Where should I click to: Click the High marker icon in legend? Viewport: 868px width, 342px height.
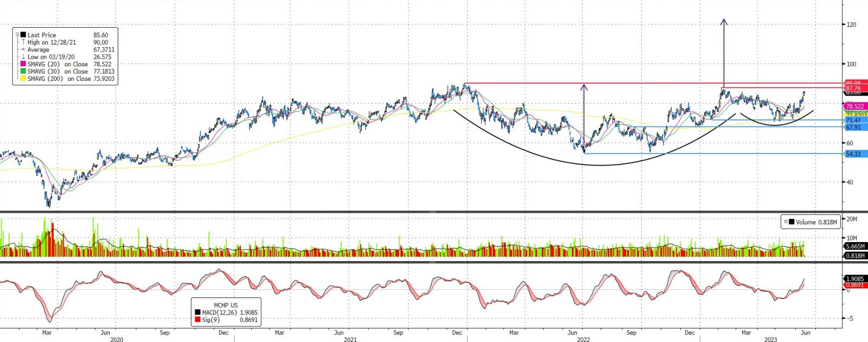pyautogui.click(x=23, y=42)
